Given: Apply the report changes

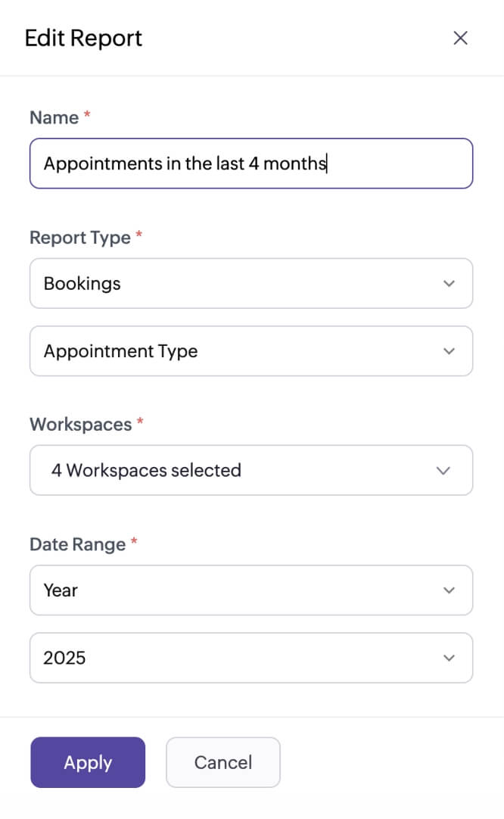Looking at the screenshot, I should click(x=88, y=762).
